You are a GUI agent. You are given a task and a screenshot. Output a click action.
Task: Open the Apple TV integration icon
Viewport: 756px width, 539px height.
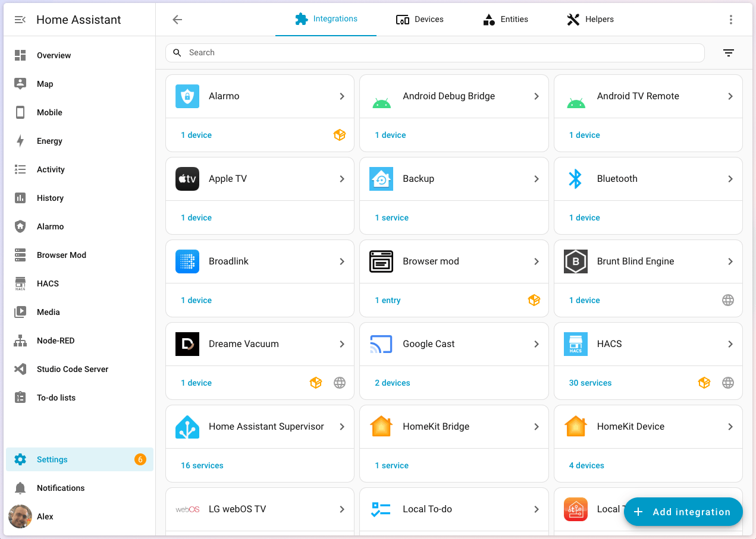[187, 179]
